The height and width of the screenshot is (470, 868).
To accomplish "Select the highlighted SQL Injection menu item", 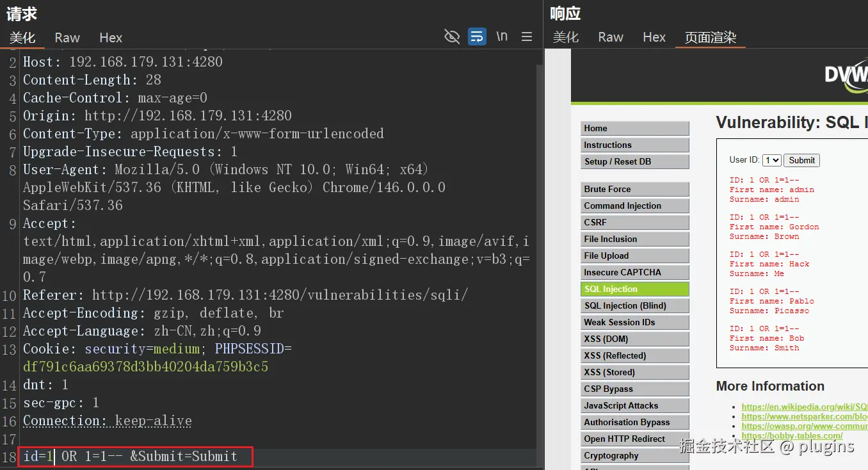I will [635, 289].
